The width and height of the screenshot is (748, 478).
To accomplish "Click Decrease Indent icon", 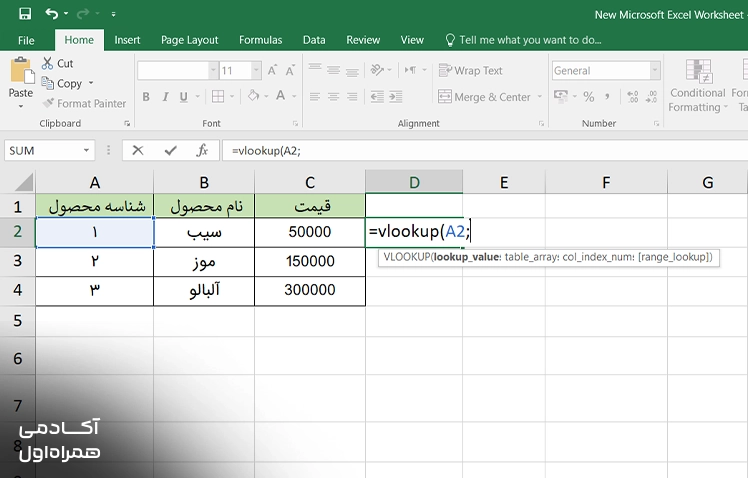I will 377,97.
